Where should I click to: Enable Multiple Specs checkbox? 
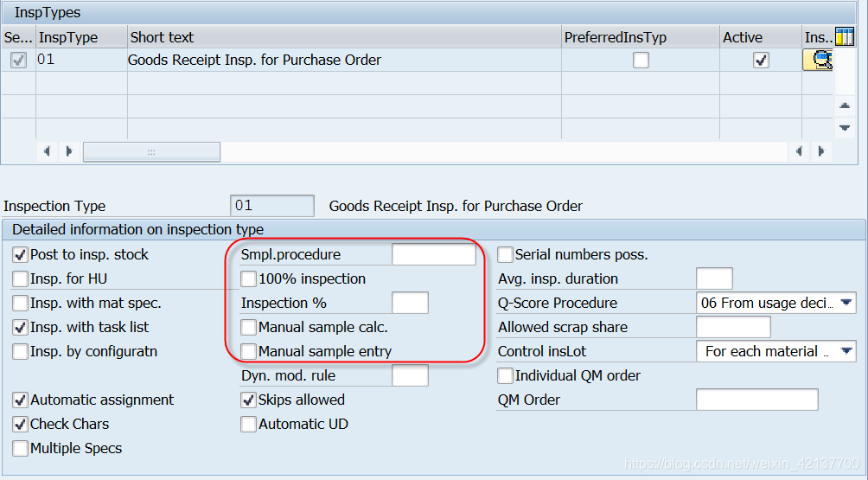pyautogui.click(x=20, y=448)
